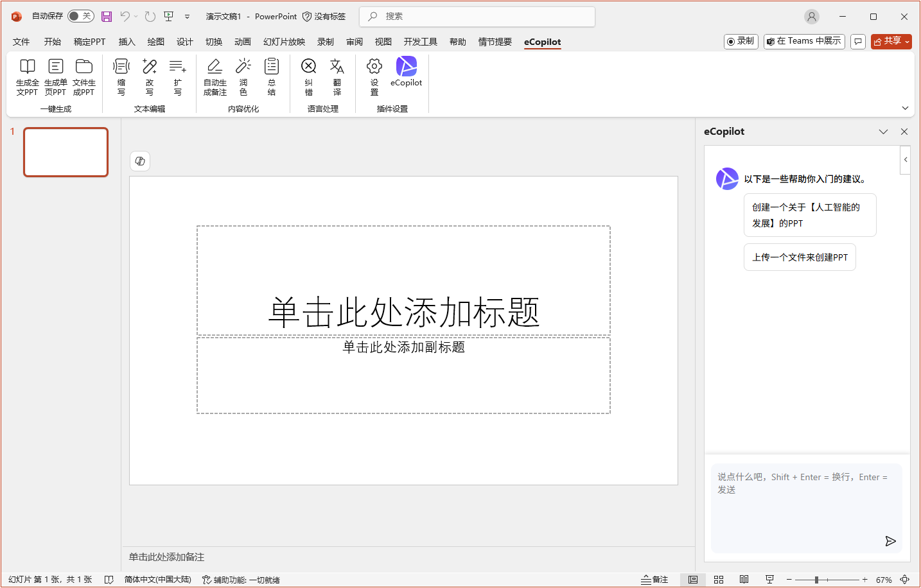Toggle the 备注 notes pane

tap(654, 579)
